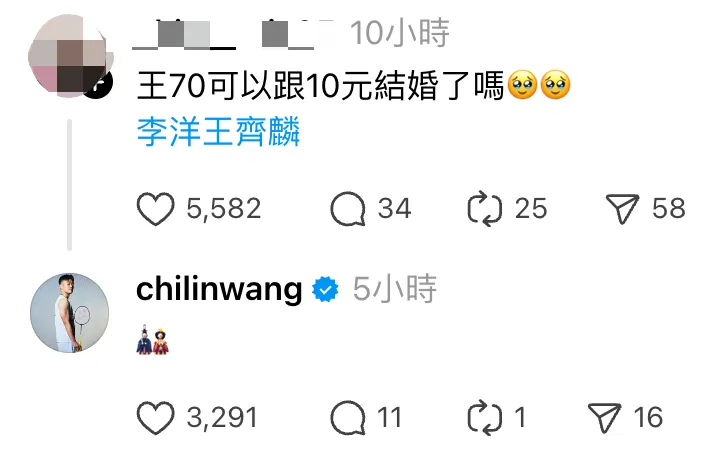Open chilinwang's profile from username
Viewport: 720px width, 458px height.
[219, 290]
